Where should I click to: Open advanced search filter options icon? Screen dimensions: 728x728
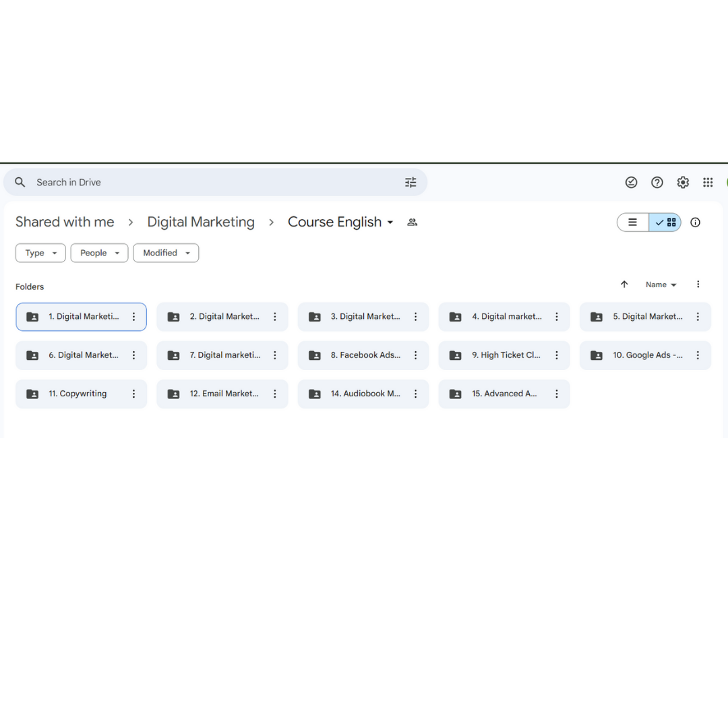click(411, 183)
